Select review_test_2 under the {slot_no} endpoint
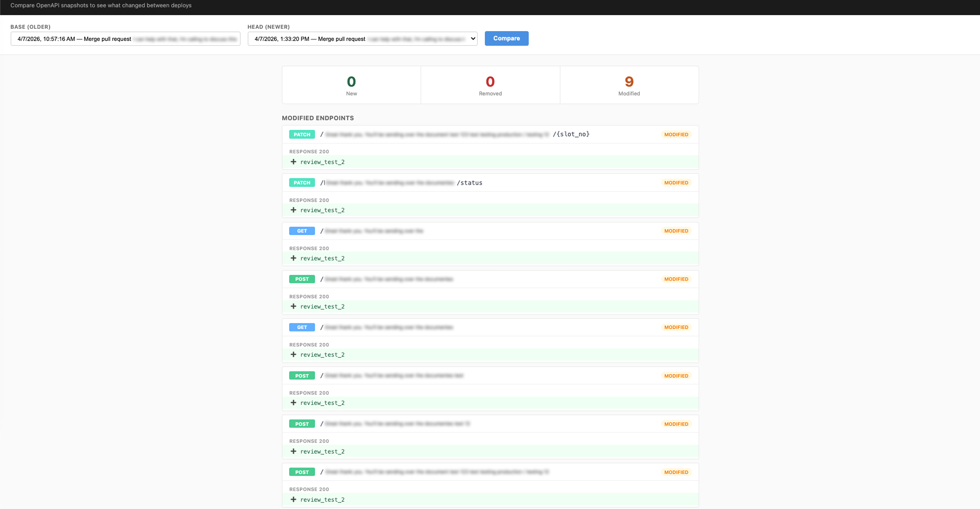 322,162
